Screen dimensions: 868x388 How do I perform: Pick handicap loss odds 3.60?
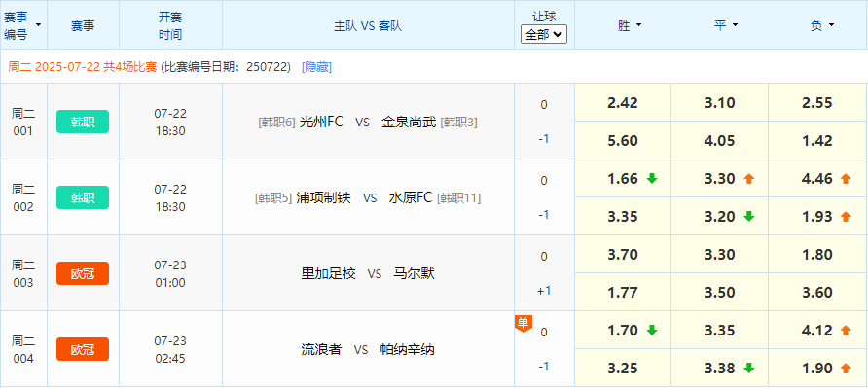(817, 293)
